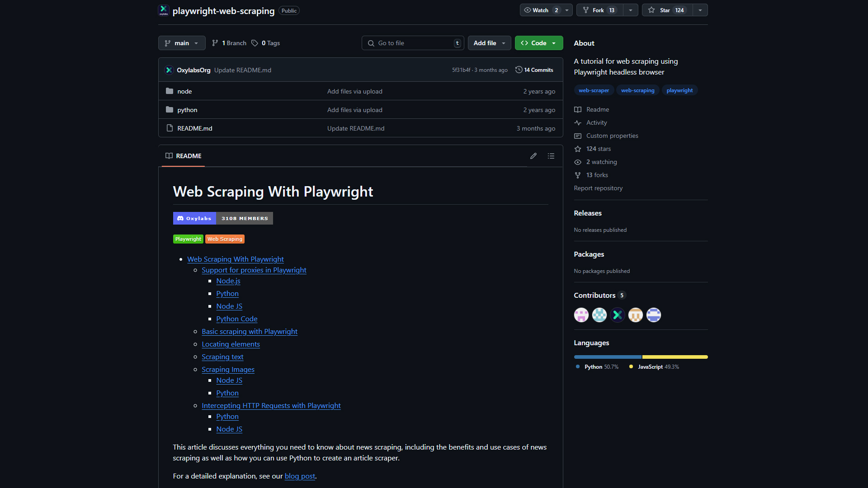Click the tag icon next to Tags
The image size is (868, 488).
click(255, 43)
